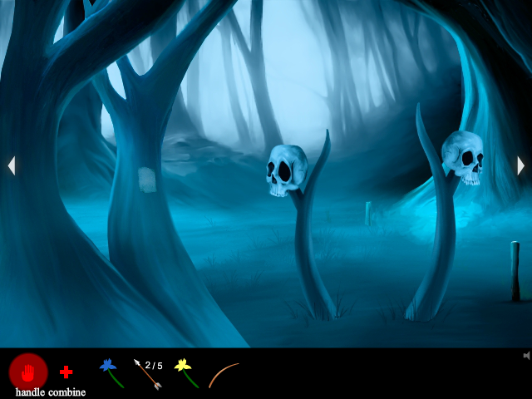Screen dimensions: 532x399
Task: Click the right skull on the stake
Action: click(462, 157)
